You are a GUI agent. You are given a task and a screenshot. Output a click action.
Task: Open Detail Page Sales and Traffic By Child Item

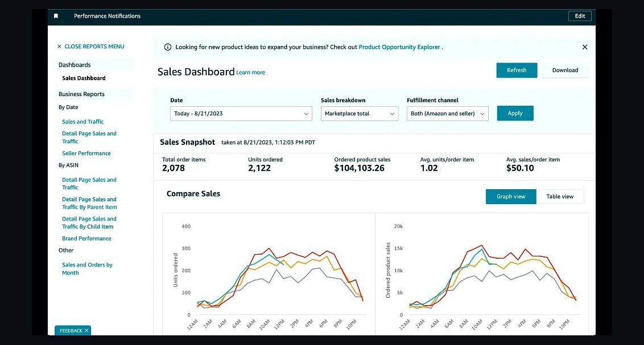[x=89, y=223]
